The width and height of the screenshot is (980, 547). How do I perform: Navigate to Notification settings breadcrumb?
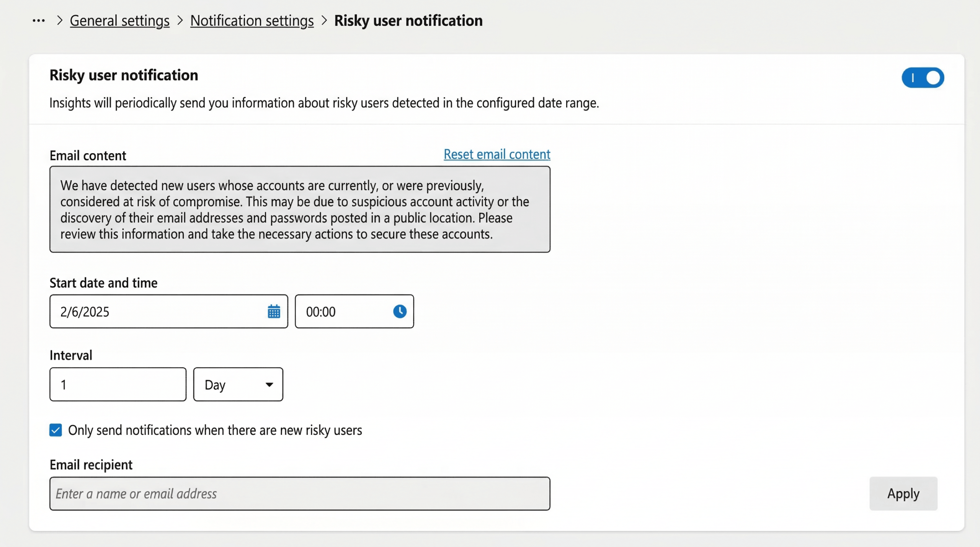(x=252, y=21)
